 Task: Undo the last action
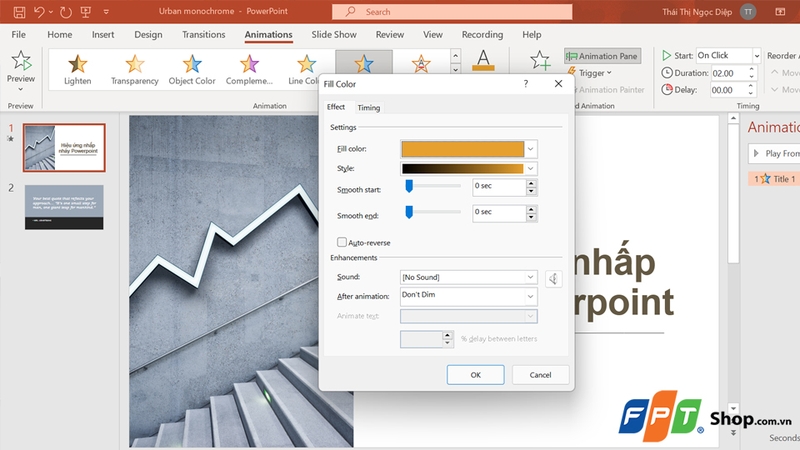click(39, 12)
